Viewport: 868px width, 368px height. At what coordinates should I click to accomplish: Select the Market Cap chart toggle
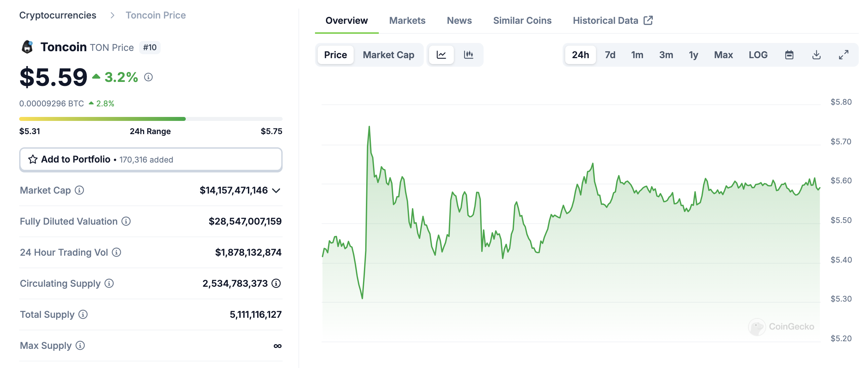tap(388, 55)
